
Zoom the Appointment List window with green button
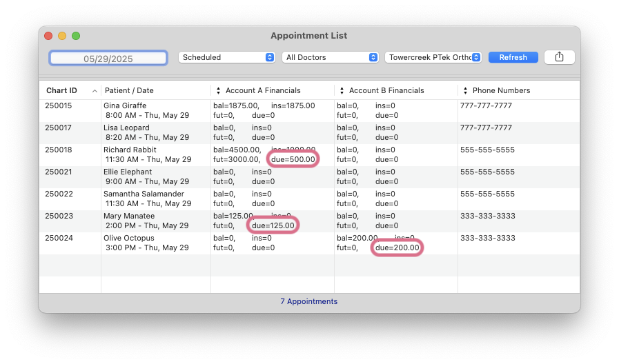point(76,36)
